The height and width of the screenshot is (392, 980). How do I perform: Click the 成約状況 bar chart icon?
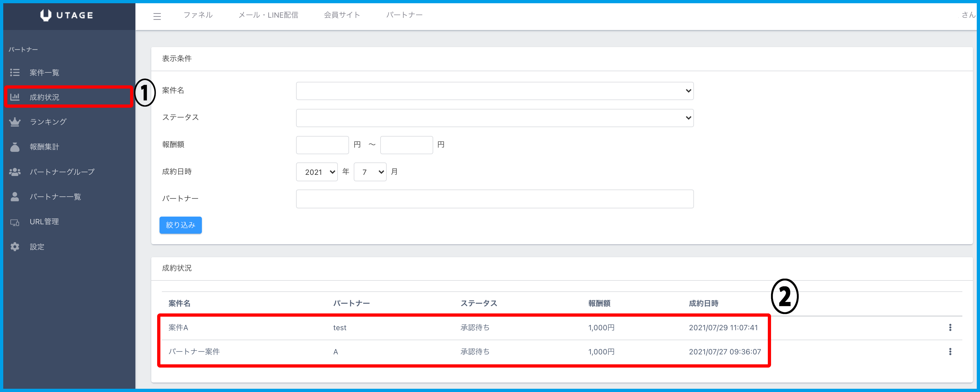pyautogui.click(x=15, y=97)
